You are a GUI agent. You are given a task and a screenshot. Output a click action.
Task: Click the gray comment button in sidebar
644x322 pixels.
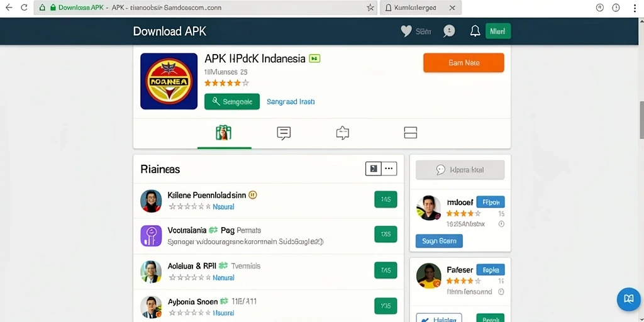pyautogui.click(x=460, y=170)
